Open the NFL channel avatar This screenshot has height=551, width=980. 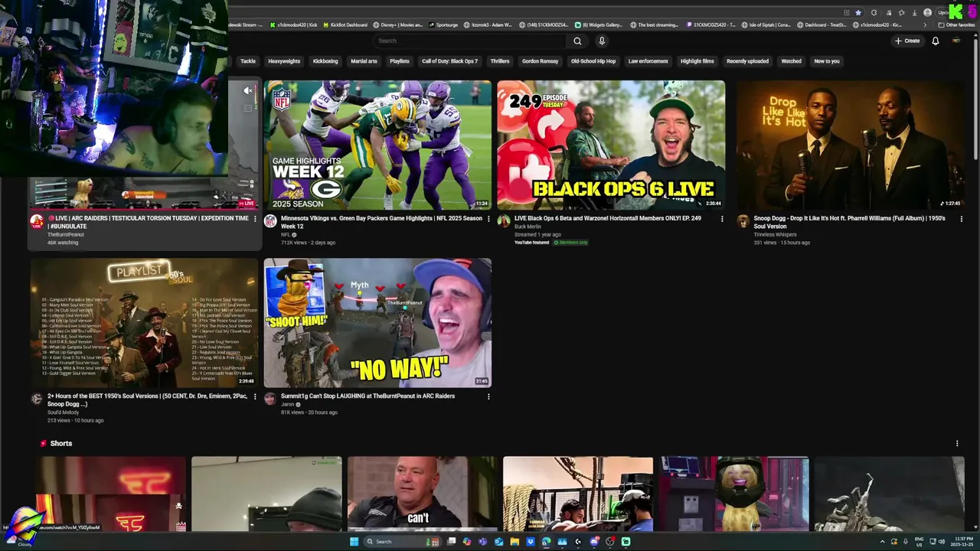tap(270, 220)
